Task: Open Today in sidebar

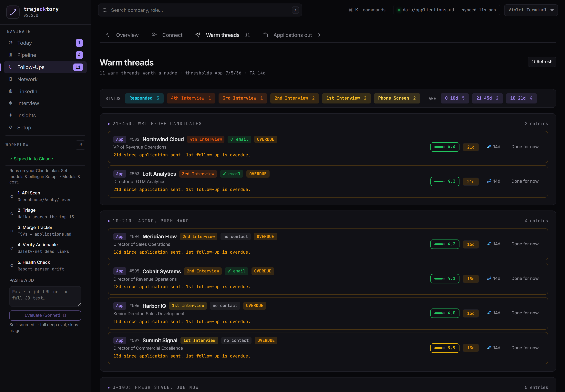Action: (45, 43)
